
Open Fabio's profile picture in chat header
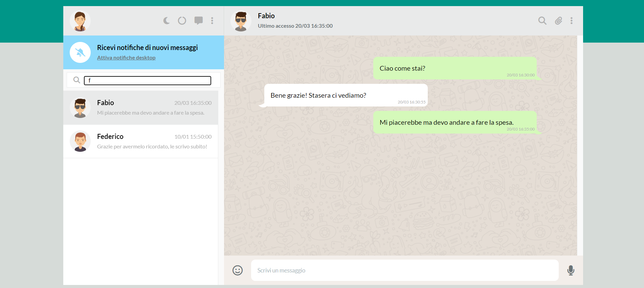pyautogui.click(x=241, y=21)
